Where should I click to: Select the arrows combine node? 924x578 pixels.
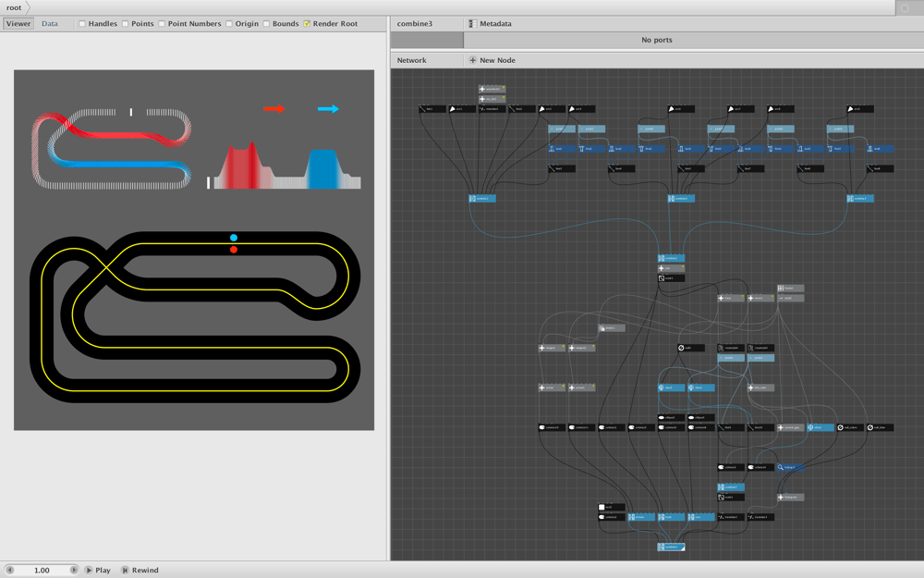[x=642, y=517]
